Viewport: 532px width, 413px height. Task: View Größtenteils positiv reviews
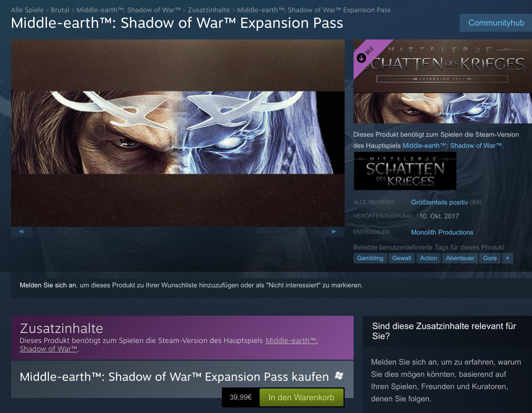click(x=439, y=202)
